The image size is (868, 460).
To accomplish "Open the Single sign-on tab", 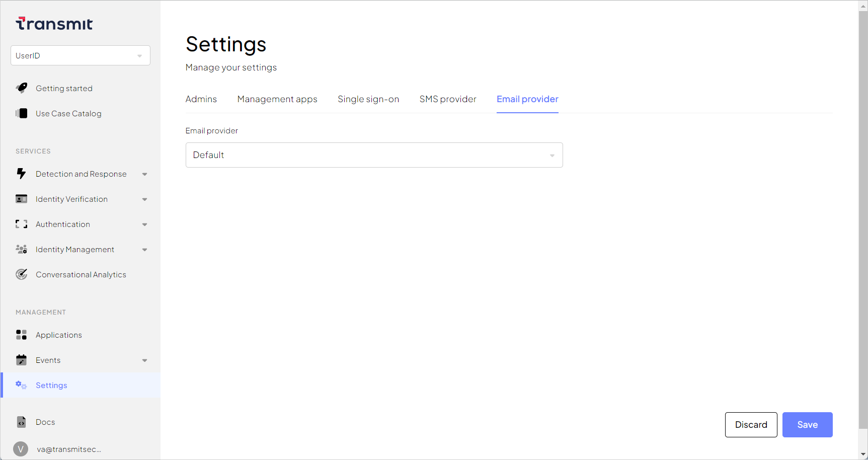I will [x=368, y=99].
